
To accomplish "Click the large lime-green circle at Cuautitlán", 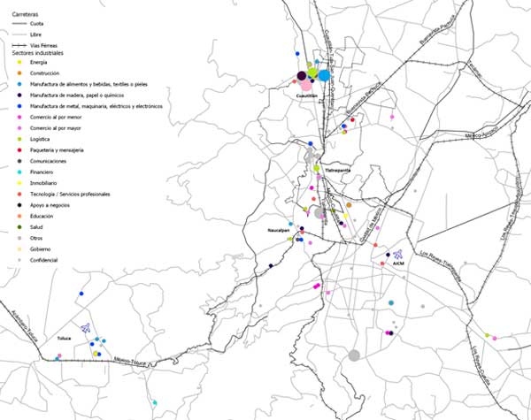I will click(x=312, y=73).
